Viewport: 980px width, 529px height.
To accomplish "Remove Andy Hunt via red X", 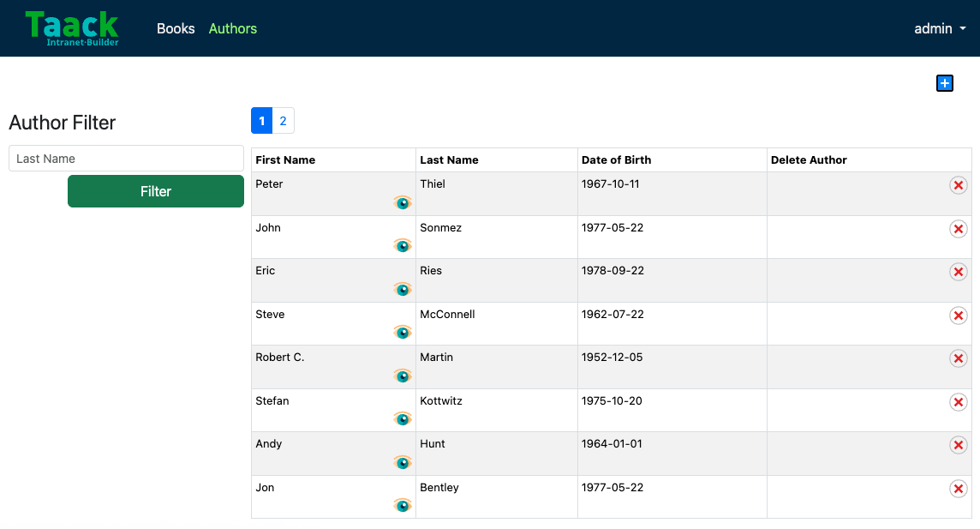I will [958, 445].
